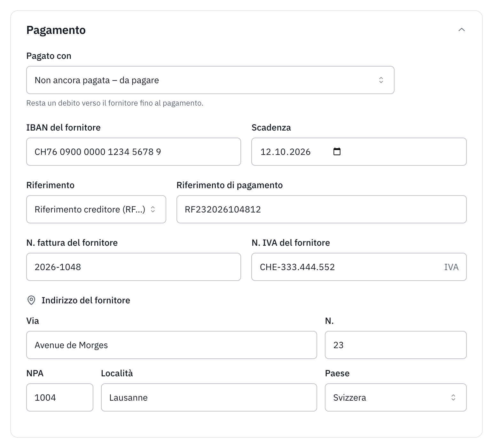The width and height of the screenshot is (493, 448).
Task: Click the Scadenza date field
Action: [x=359, y=152]
